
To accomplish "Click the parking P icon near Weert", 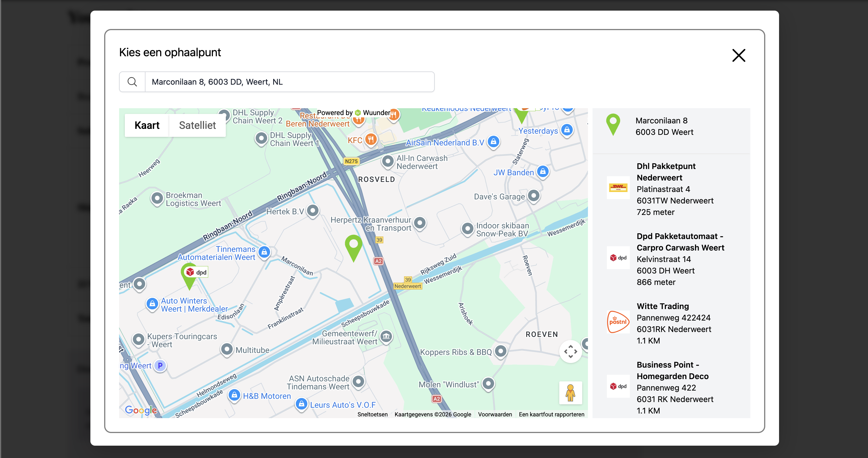I will pyautogui.click(x=160, y=365).
